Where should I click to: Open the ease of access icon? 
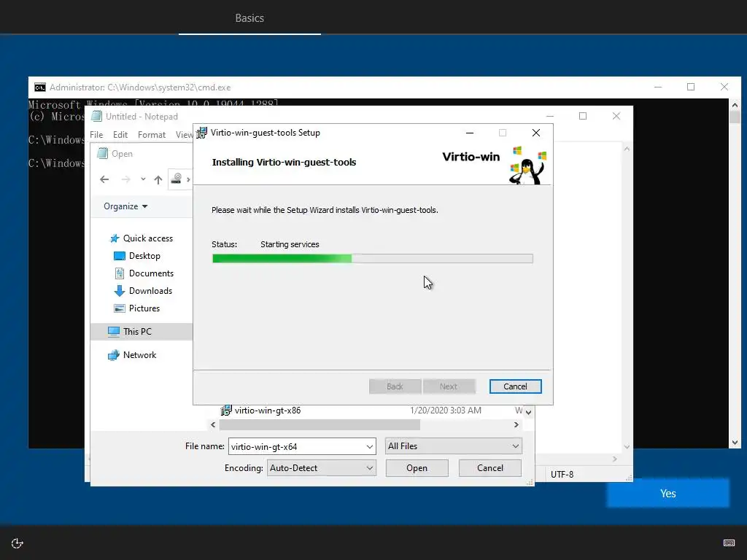18,543
